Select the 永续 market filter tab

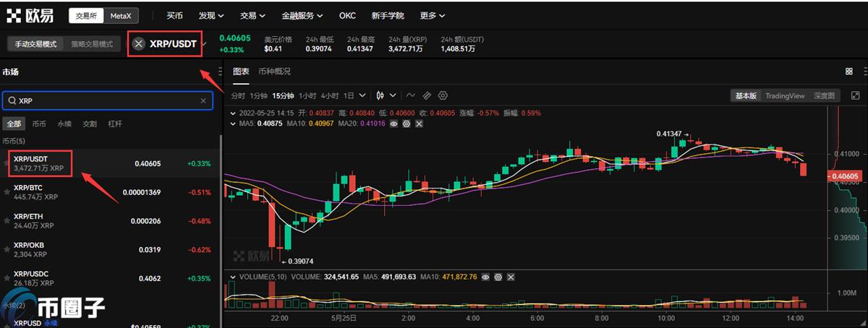(x=64, y=124)
